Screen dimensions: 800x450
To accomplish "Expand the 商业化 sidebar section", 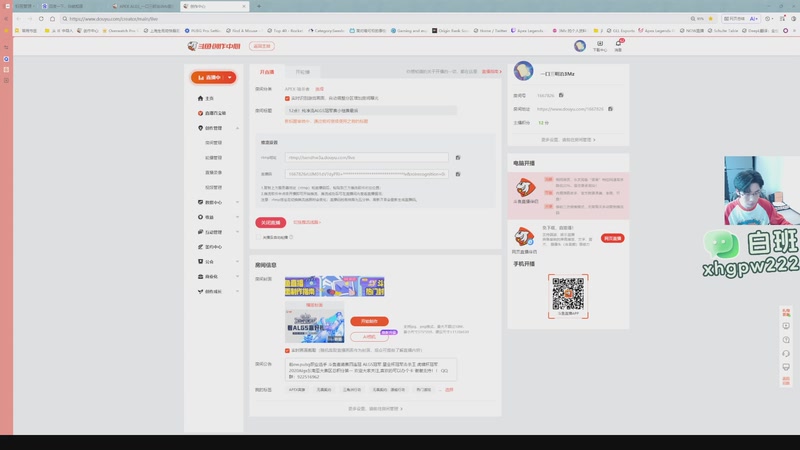I will tap(237, 277).
